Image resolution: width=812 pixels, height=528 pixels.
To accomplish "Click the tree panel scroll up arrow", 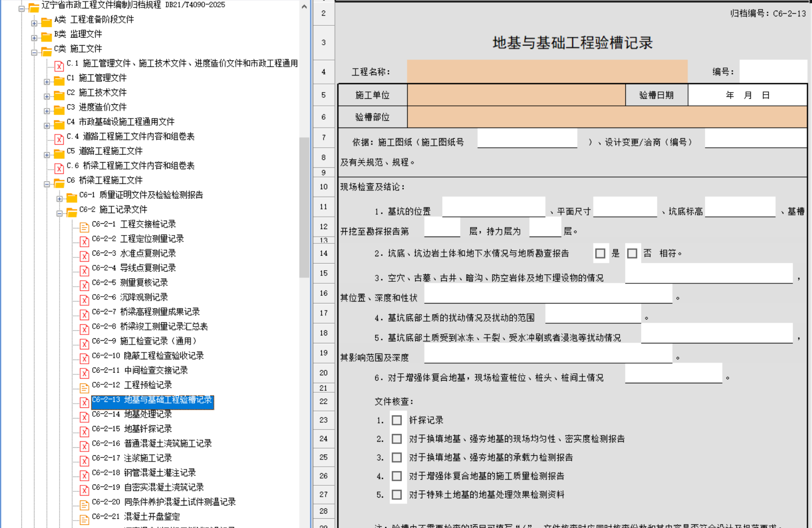I will pyautogui.click(x=304, y=7).
